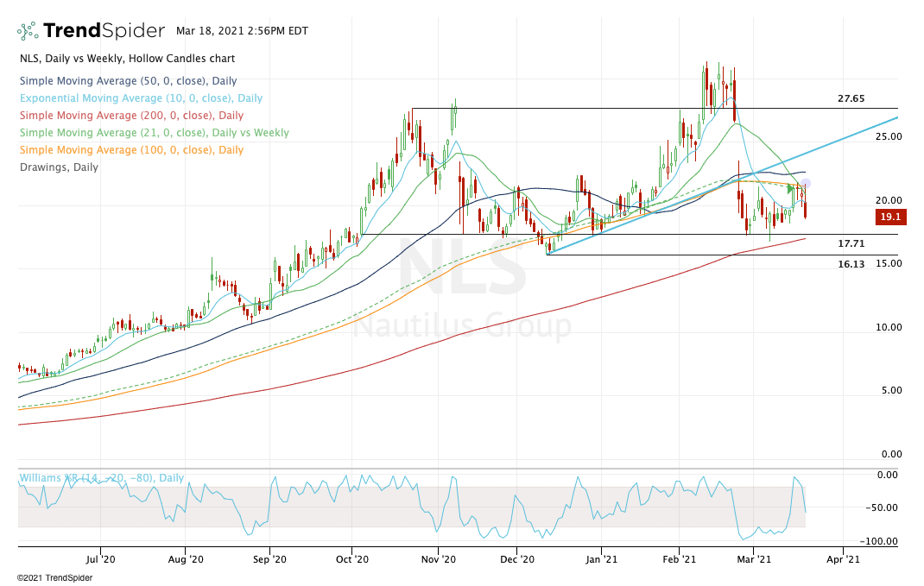Click the Aug '20 date axis label
Screen dimensions: 924x586
tap(186, 559)
